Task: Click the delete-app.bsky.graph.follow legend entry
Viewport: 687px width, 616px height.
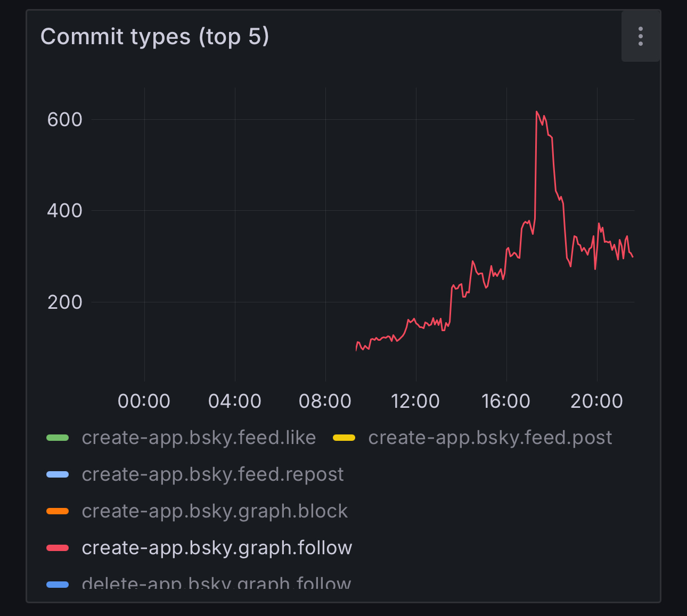Action: tap(216, 584)
